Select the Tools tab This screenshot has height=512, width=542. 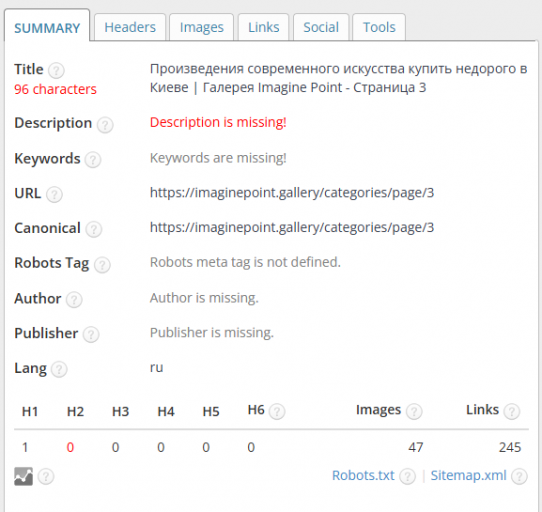click(x=379, y=27)
